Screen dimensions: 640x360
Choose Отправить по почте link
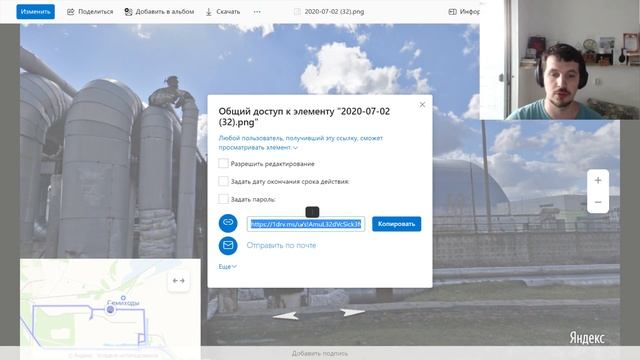click(x=281, y=245)
